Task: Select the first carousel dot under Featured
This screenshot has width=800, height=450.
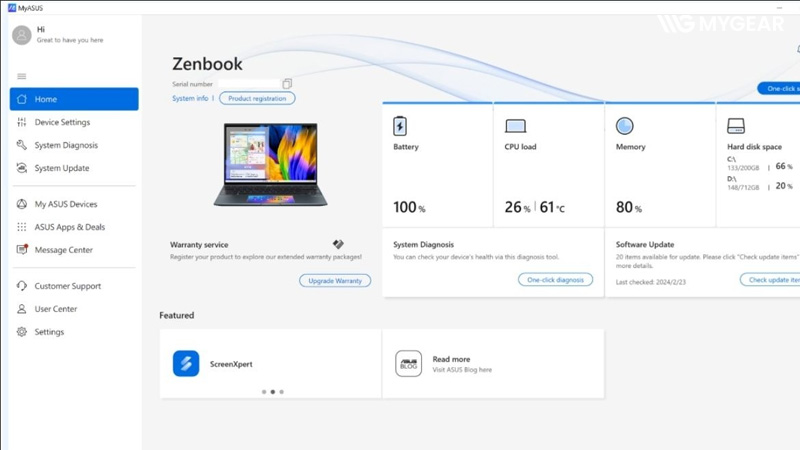Action: pos(264,392)
